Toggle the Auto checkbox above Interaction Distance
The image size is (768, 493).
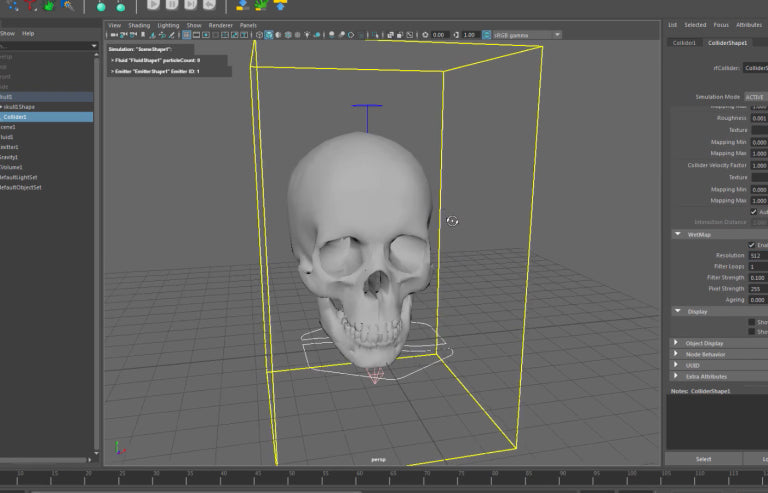point(753,211)
